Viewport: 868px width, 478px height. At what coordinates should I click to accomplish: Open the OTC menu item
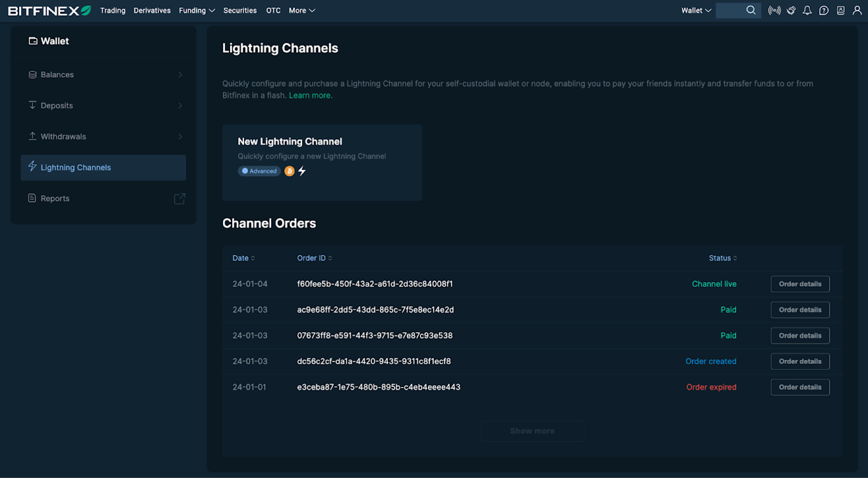pyautogui.click(x=273, y=10)
